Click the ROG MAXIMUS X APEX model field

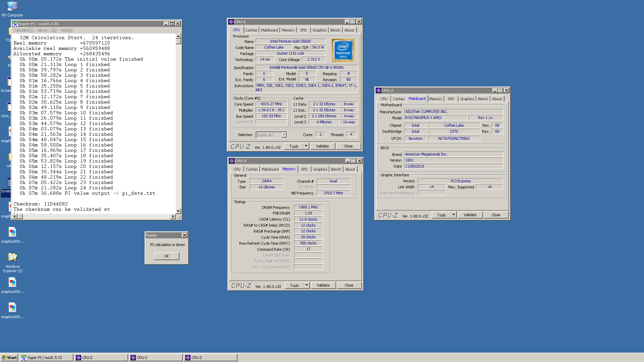(436, 118)
